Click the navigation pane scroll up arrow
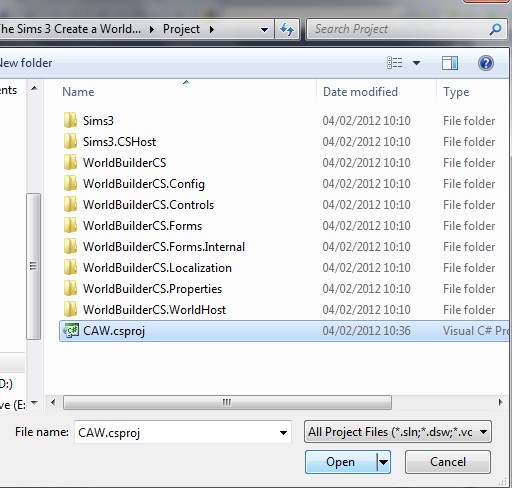 (x=34, y=89)
